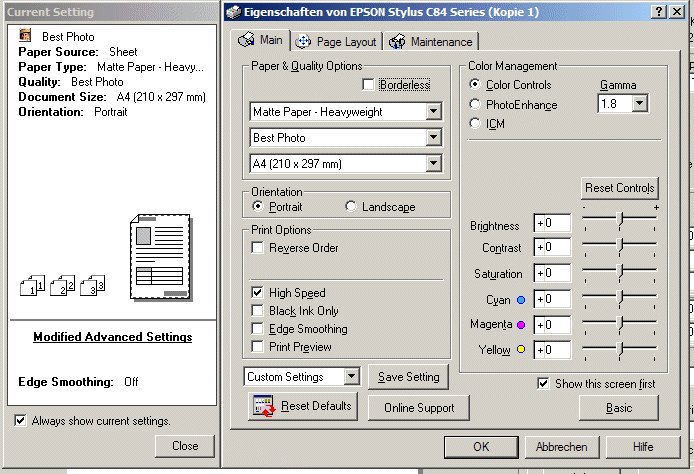The height and width of the screenshot is (474, 694).
Task: Confirm with the OK button
Action: [481, 447]
